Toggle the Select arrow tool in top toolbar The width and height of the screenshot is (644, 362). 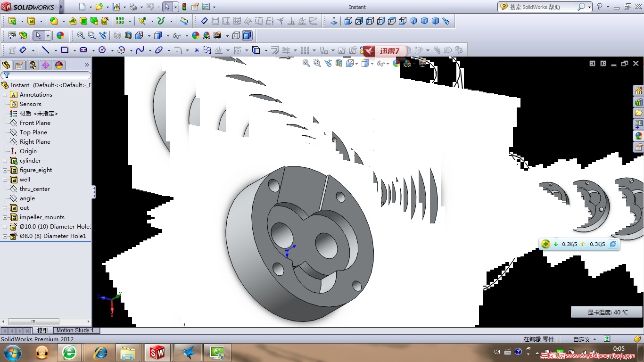(167, 7)
